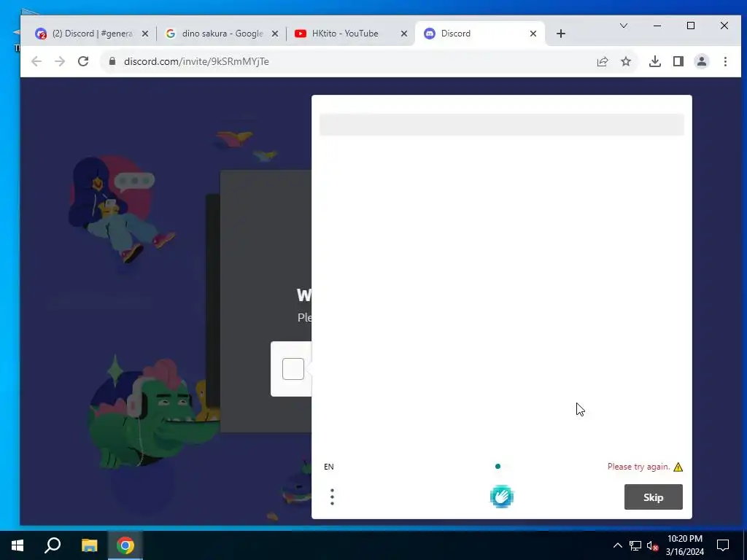Viewport: 747px width, 560px height.
Task: Close the dino sakura Google tab
Action: 275,34
